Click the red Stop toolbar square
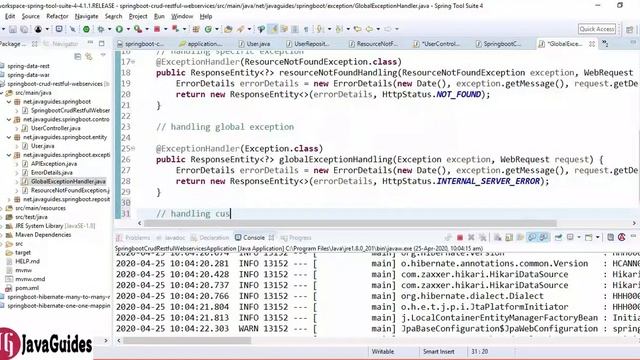The width and height of the screenshot is (640, 360). coord(156,29)
